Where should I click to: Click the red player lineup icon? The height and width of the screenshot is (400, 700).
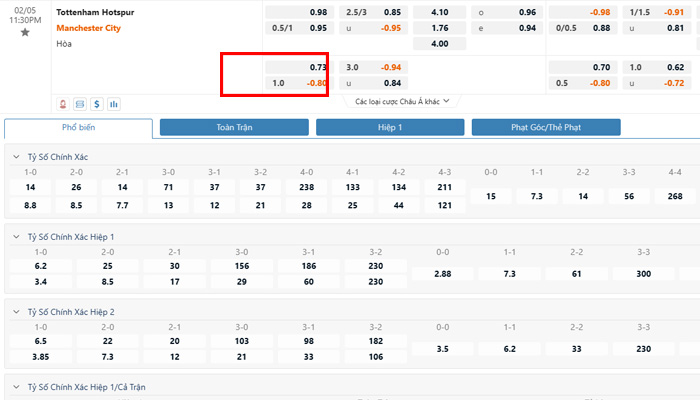pyautogui.click(x=63, y=103)
